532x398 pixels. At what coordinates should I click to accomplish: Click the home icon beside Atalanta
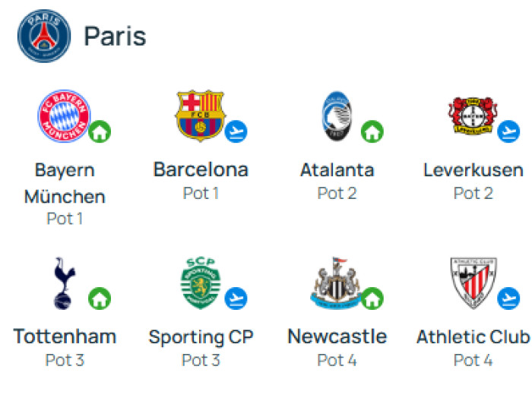click(372, 131)
